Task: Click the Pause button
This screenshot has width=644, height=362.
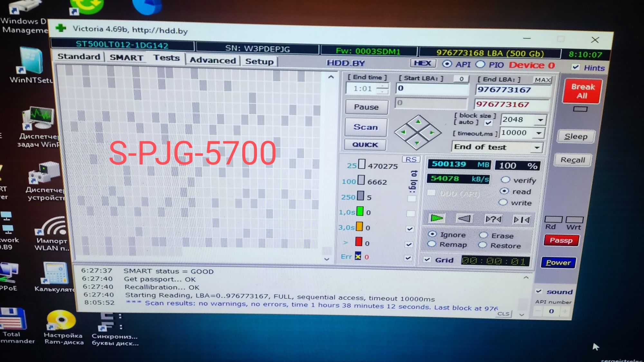Action: tap(366, 107)
